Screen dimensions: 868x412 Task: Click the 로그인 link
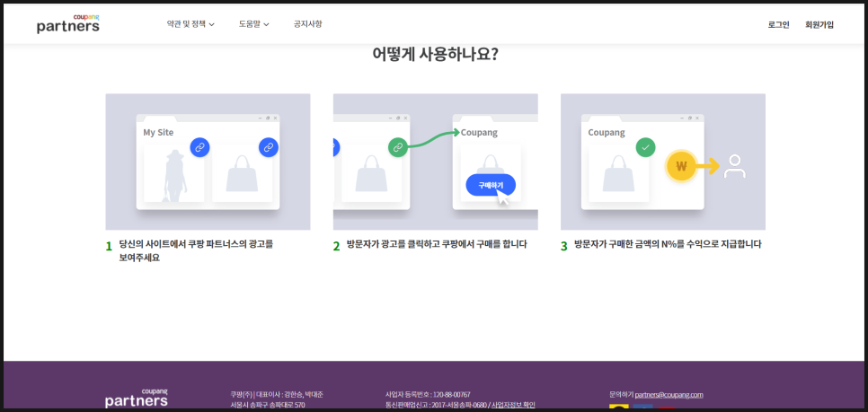point(778,25)
